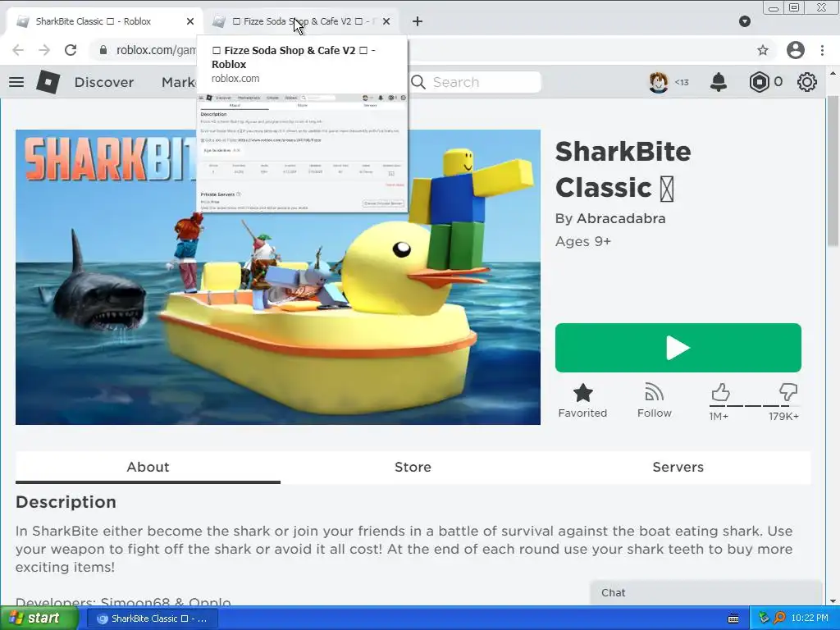
Task: Open the Roblox hamburger navigation menu
Action: tap(16, 82)
